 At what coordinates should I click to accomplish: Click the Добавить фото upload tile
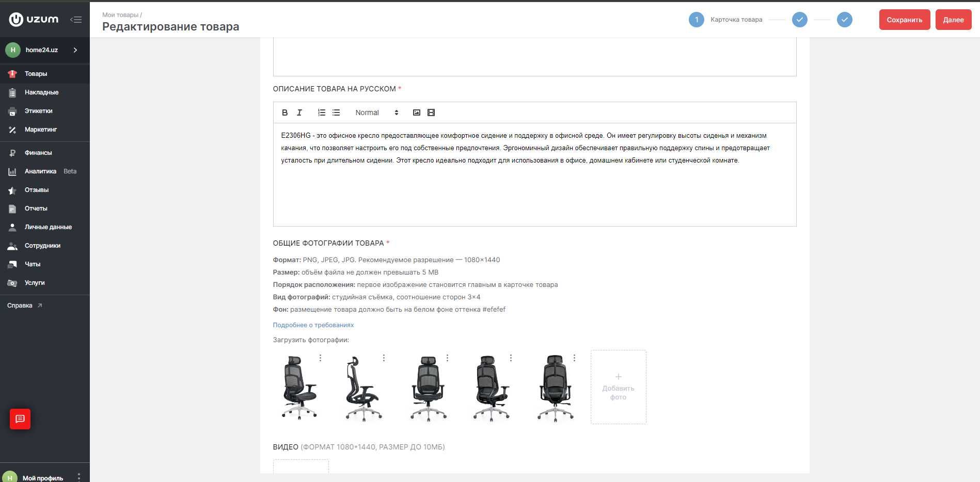(619, 387)
